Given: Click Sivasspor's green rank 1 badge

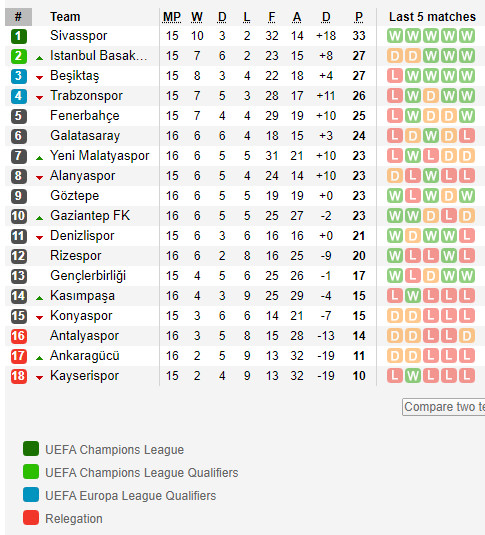Looking at the screenshot, I should pyautogui.click(x=18, y=36).
